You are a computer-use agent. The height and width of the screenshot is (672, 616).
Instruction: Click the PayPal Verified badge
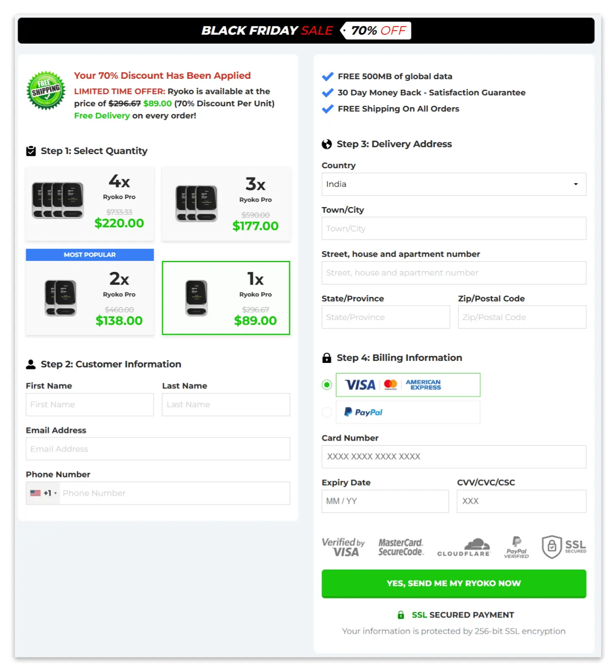(x=517, y=547)
